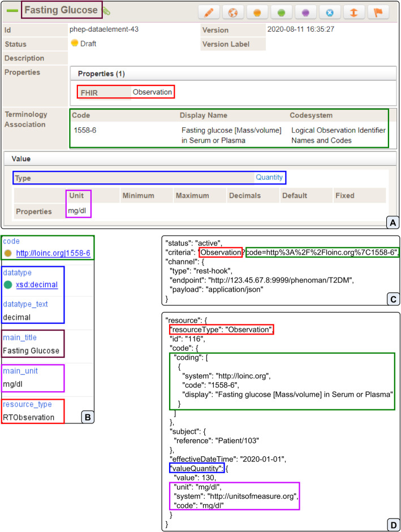Image resolution: width=401 pixels, height=532 pixels.
Task: Click the blue X cancel button
Action: [330, 12]
